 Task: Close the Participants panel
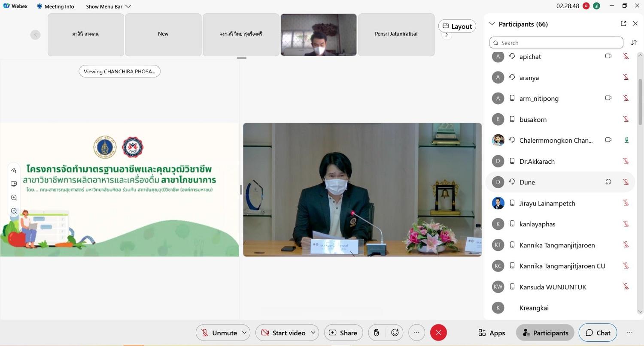[x=635, y=24]
